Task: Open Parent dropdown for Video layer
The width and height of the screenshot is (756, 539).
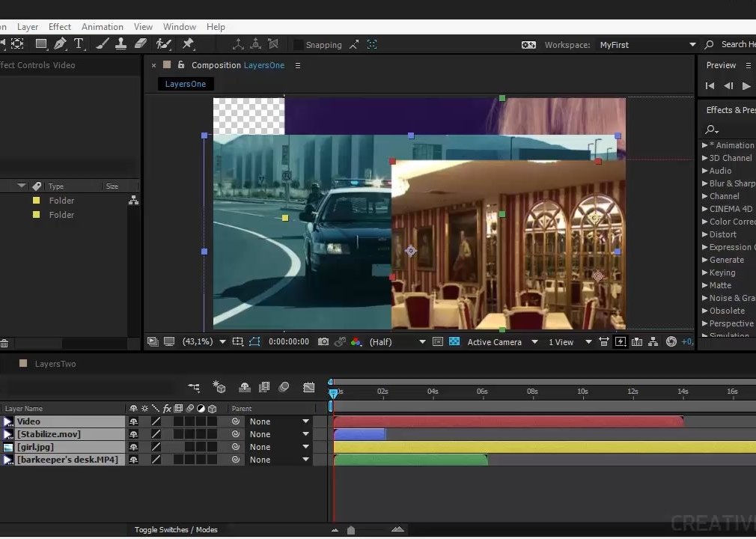Action: (x=279, y=421)
